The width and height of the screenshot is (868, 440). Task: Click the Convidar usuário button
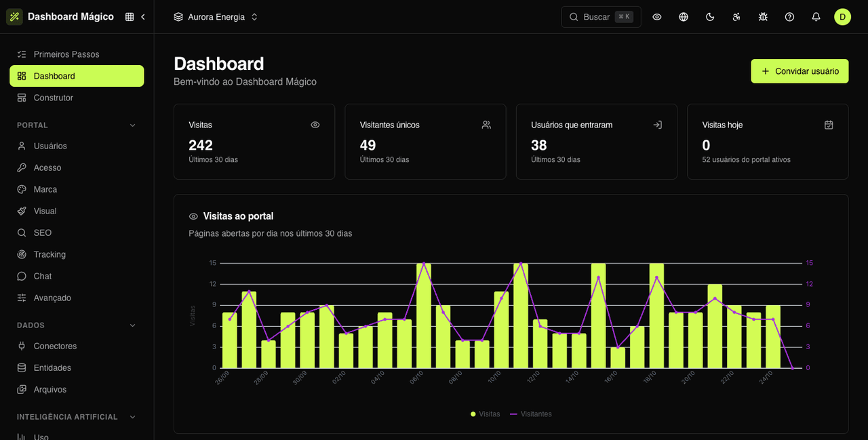800,71
